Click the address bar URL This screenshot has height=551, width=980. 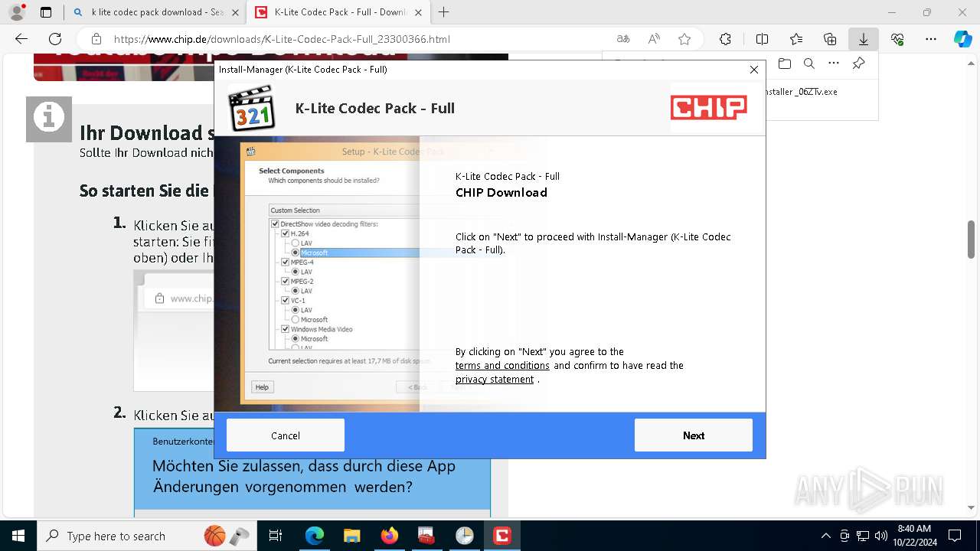coord(282,39)
